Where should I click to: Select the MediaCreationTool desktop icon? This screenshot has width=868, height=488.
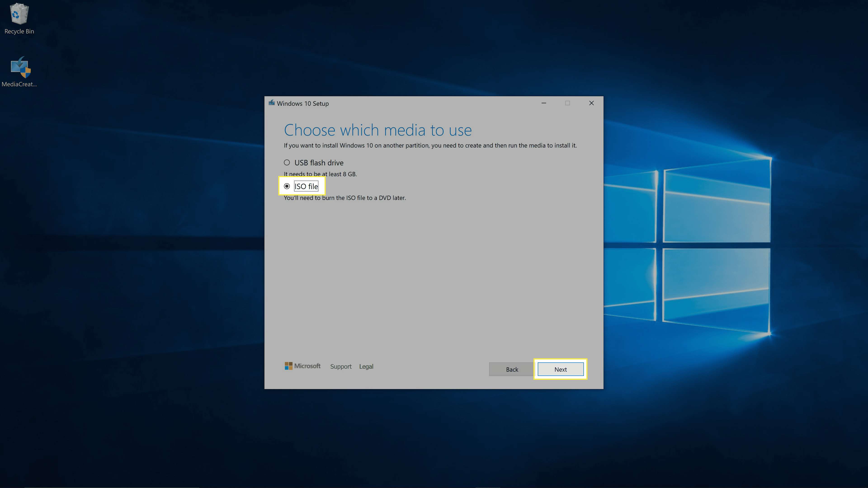point(19,72)
